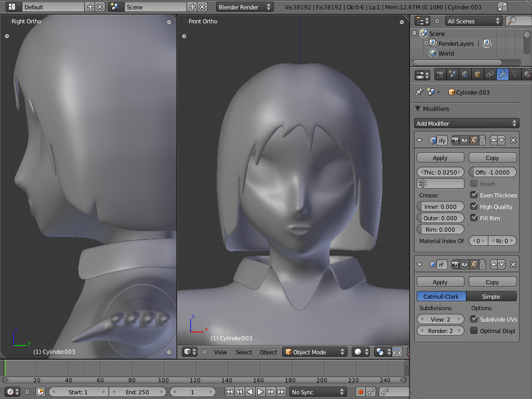Open the Object menu in the viewport header
The width and height of the screenshot is (532, 399).
tap(268, 352)
